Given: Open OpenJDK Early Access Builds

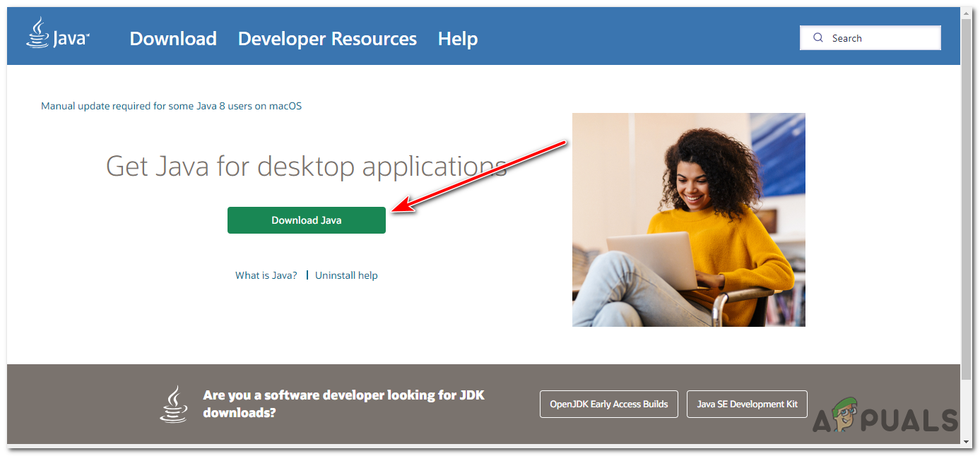Looking at the screenshot, I should coord(608,404).
